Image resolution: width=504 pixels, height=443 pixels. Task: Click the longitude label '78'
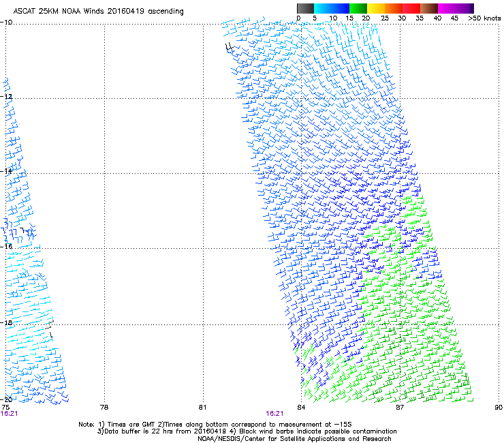[x=104, y=408]
